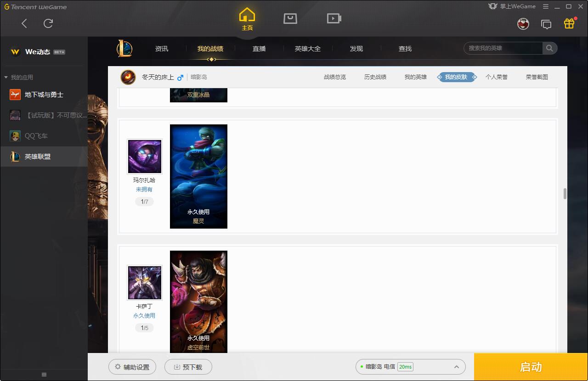
Task: Switch to 个人荣誉 sub-tab
Action: coord(497,77)
